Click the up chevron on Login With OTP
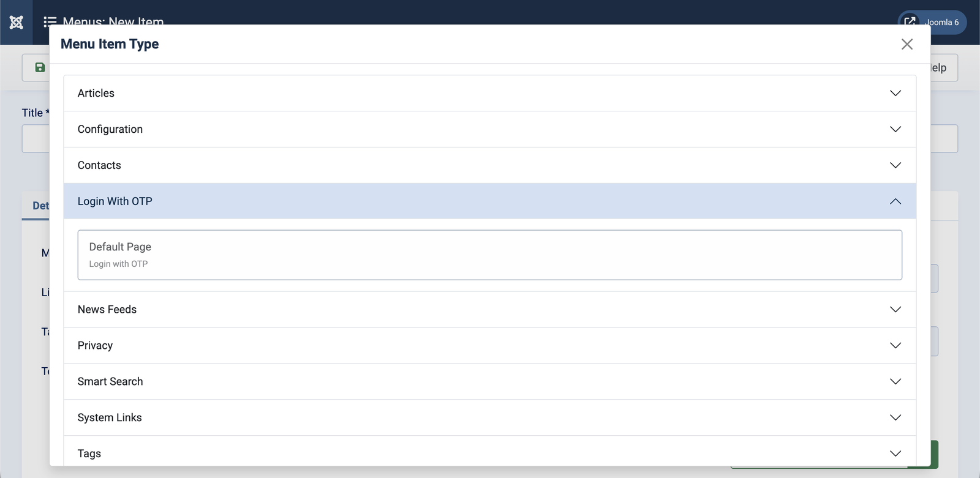 [x=895, y=201]
